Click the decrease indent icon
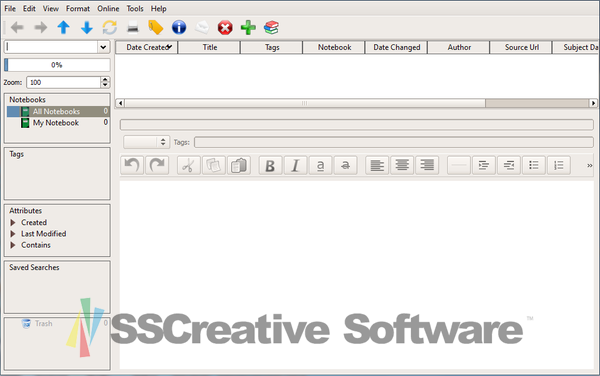Image resolution: width=600 pixels, height=376 pixels. pos(509,165)
